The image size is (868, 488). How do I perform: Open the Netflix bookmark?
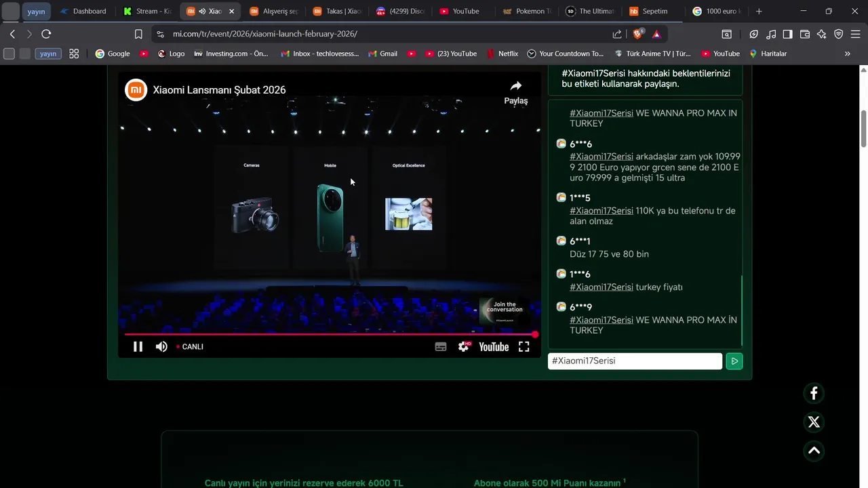[502, 54]
